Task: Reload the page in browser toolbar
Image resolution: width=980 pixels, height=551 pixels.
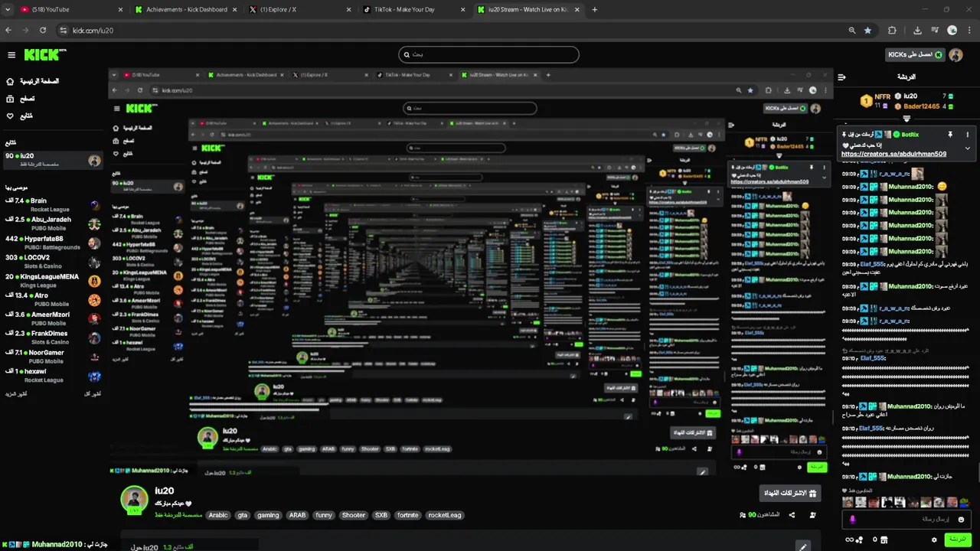Action: click(43, 31)
